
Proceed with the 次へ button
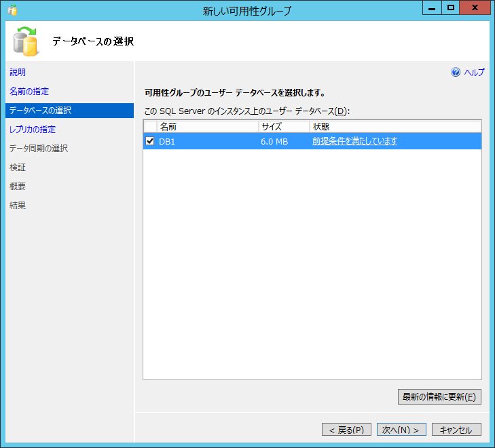pyautogui.click(x=402, y=430)
